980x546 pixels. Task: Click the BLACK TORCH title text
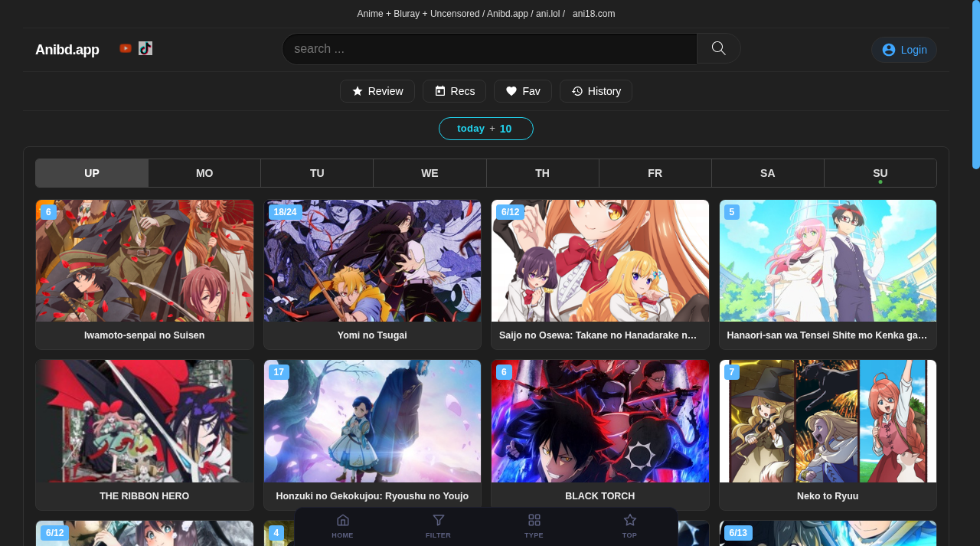tap(600, 496)
